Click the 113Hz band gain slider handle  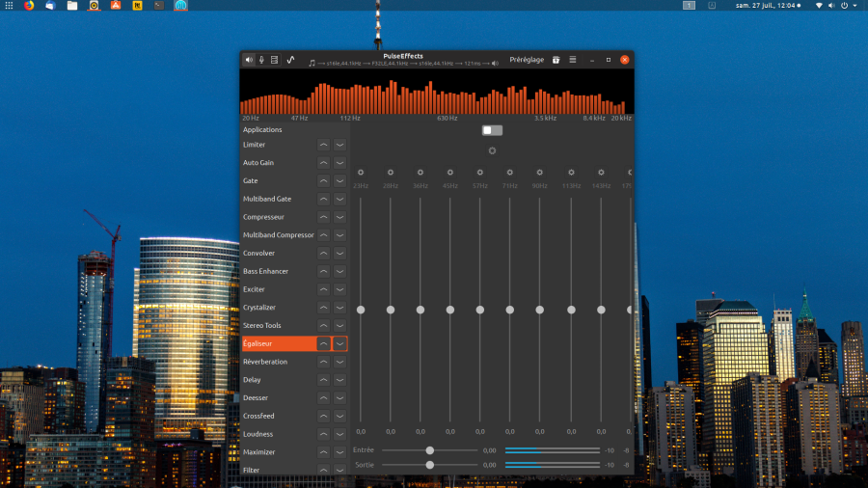571,310
